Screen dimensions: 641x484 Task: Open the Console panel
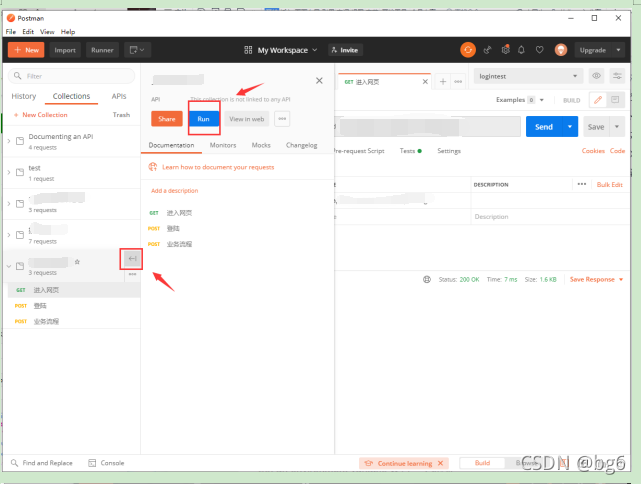click(106, 463)
